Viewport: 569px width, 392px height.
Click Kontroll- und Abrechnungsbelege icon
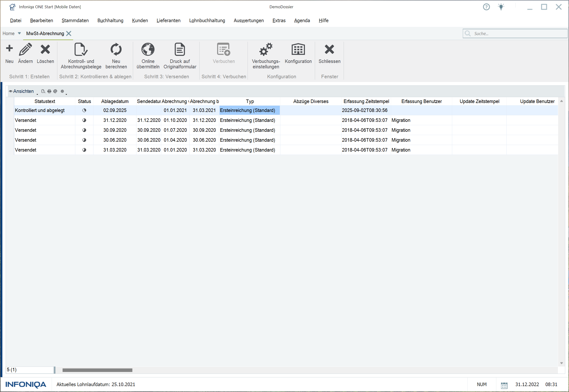(x=81, y=49)
